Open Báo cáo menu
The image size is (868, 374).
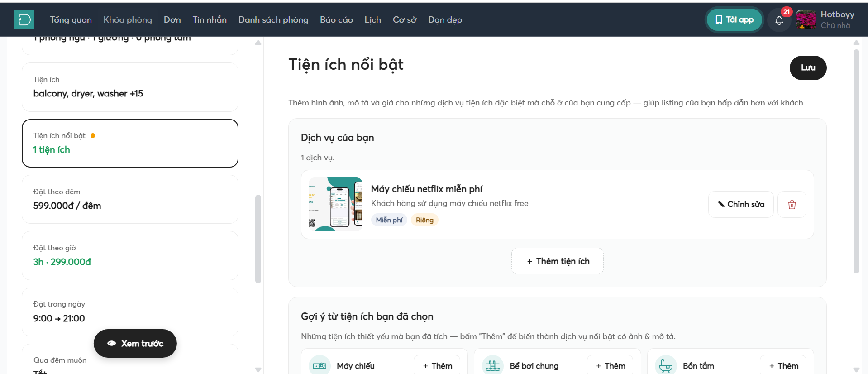coord(336,20)
